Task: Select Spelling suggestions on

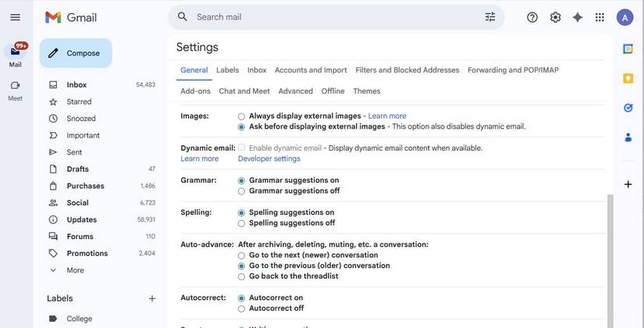Action: coord(241,212)
